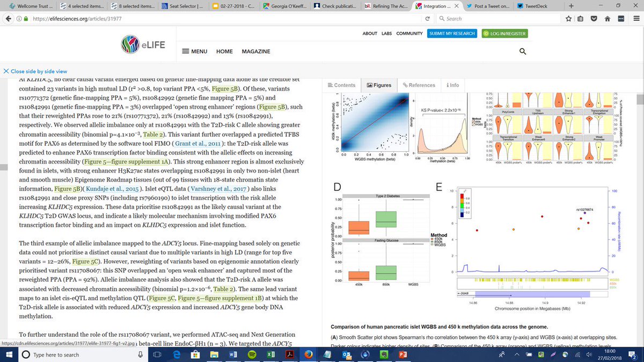Open Task View on taskbar
This screenshot has height=362, width=644.
[x=158, y=354]
